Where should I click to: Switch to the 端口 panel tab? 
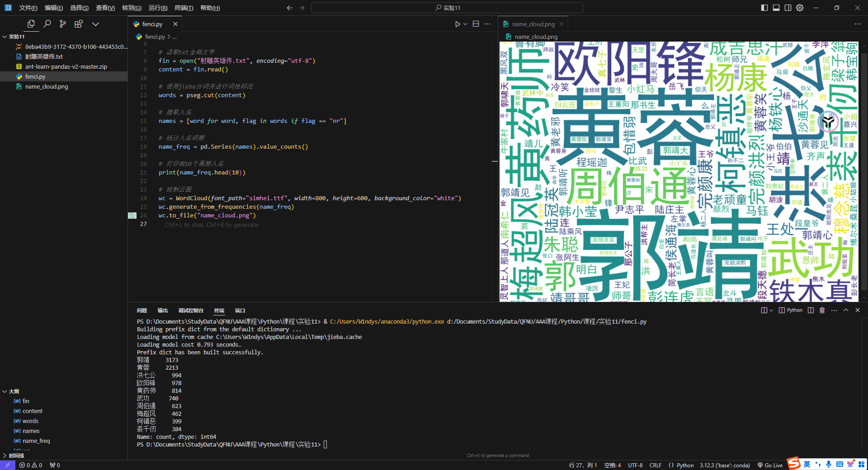240,310
